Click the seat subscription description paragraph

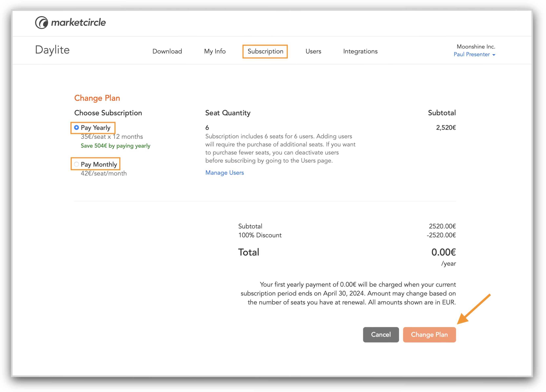click(x=280, y=148)
